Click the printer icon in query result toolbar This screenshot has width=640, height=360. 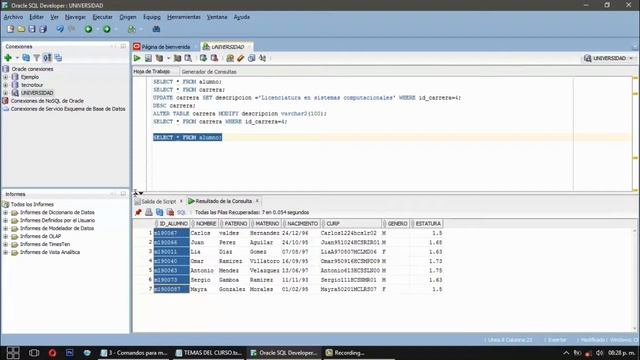149,212
